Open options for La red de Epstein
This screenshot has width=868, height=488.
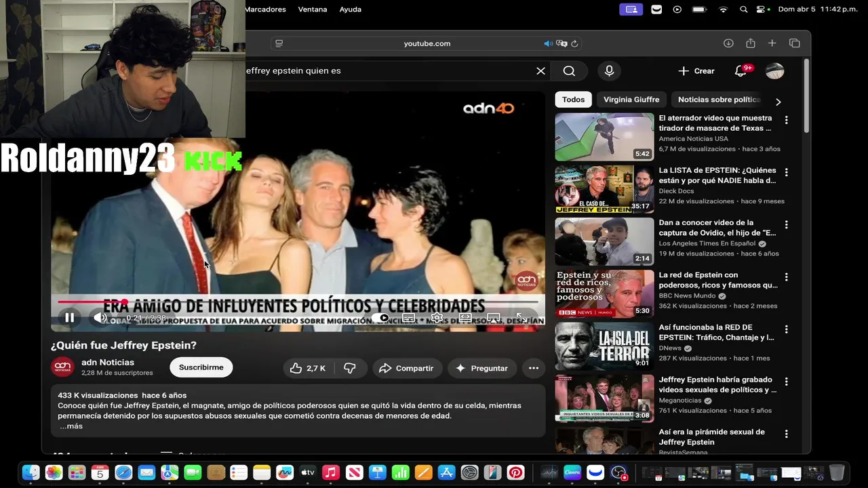point(786,277)
